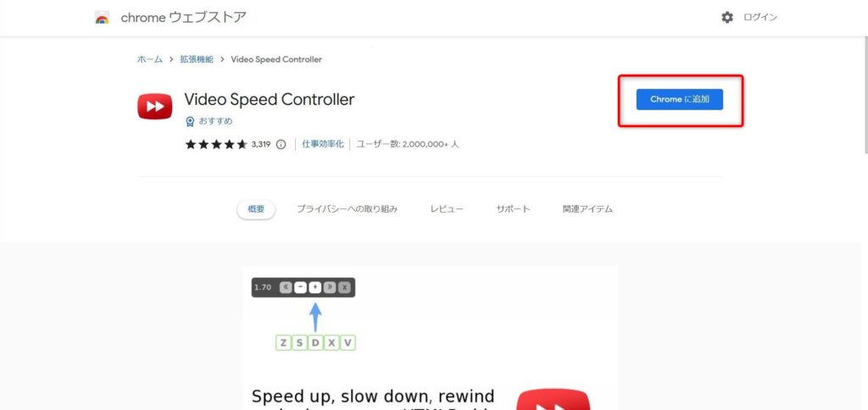Switch to the レビュー tab

pyautogui.click(x=447, y=209)
